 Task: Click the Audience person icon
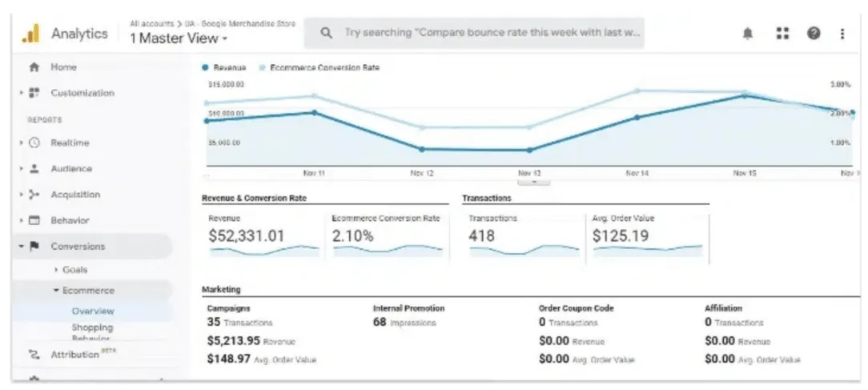tap(34, 168)
